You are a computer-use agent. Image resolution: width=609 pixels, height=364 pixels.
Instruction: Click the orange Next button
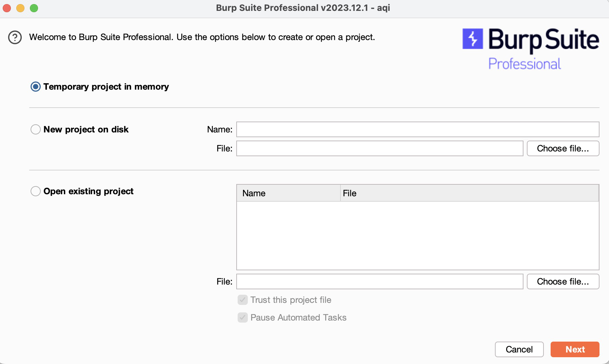coord(575,349)
